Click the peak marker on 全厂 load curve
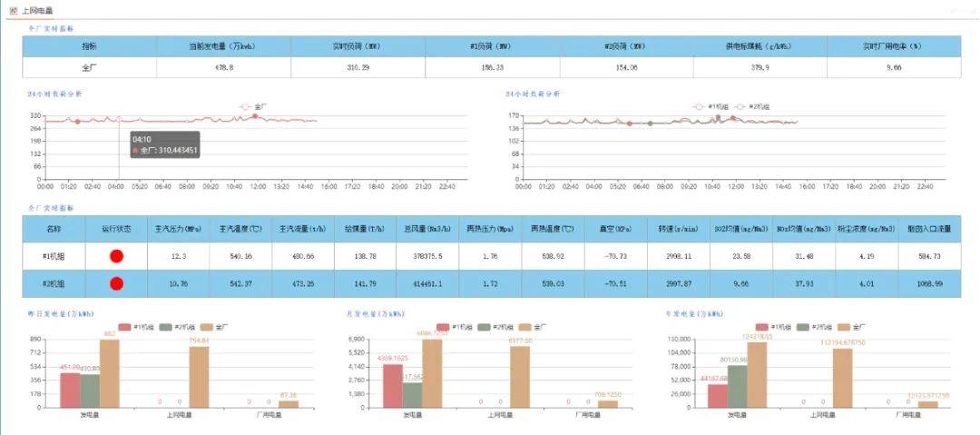Image resolution: width=980 pixels, height=435 pixels. [x=255, y=116]
